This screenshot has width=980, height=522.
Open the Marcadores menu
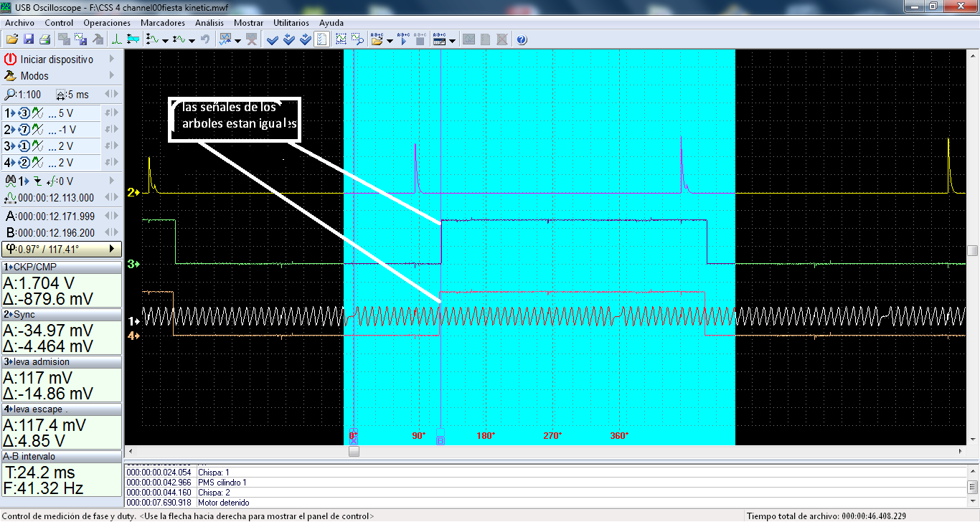pyautogui.click(x=162, y=22)
